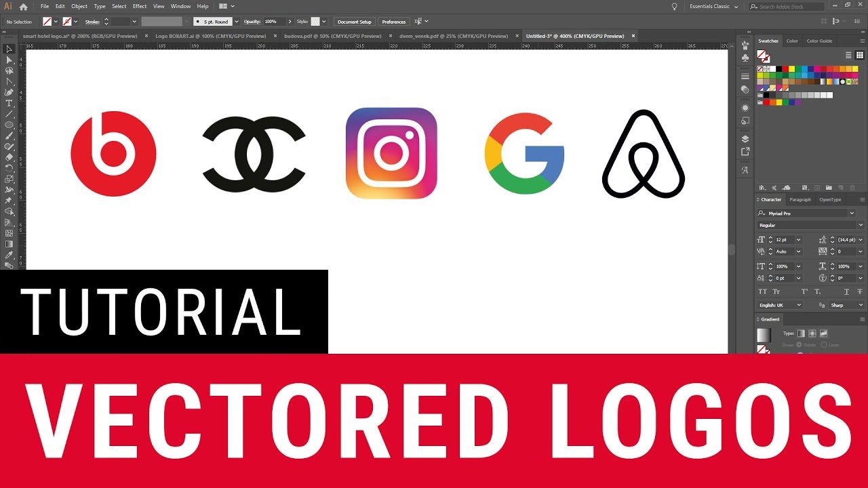Choose Linear gradient type button
Viewport: 868px width, 488px height.
coord(801,333)
